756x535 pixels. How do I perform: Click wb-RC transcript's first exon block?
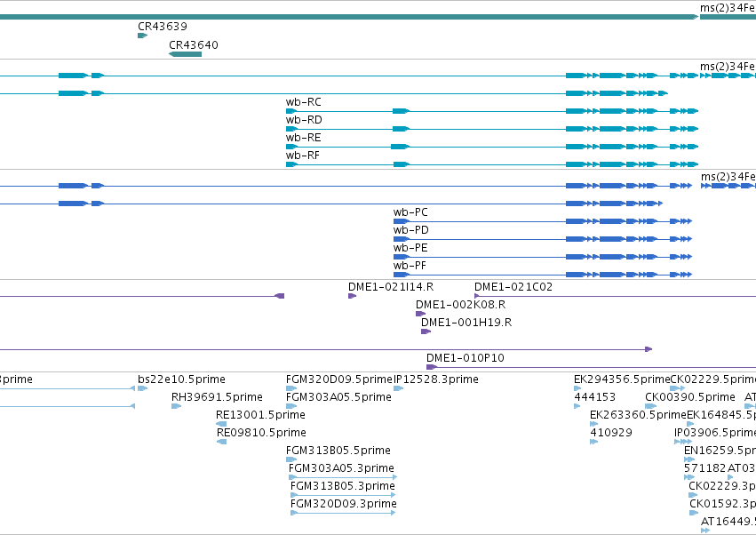pos(291,111)
